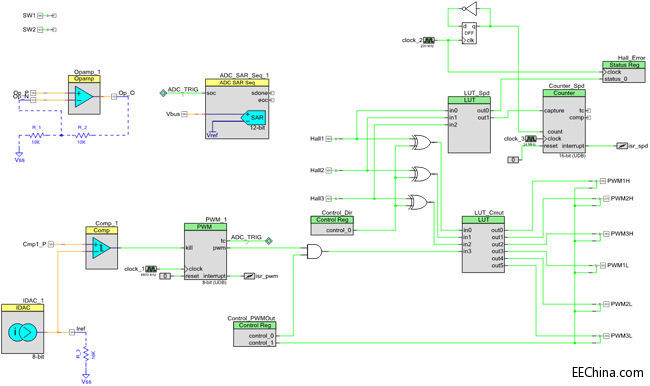
Task: Select the Comp_1 comparator triangle symbol
Action: [101, 248]
